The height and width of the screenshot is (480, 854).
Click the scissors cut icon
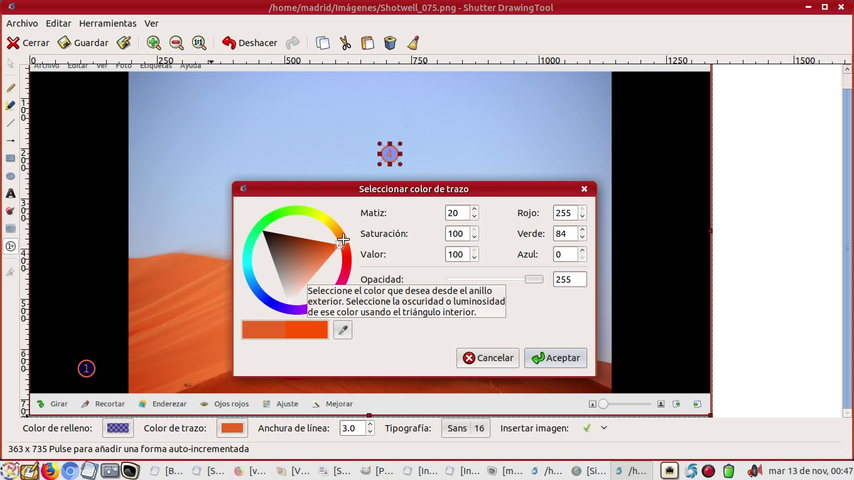click(345, 43)
